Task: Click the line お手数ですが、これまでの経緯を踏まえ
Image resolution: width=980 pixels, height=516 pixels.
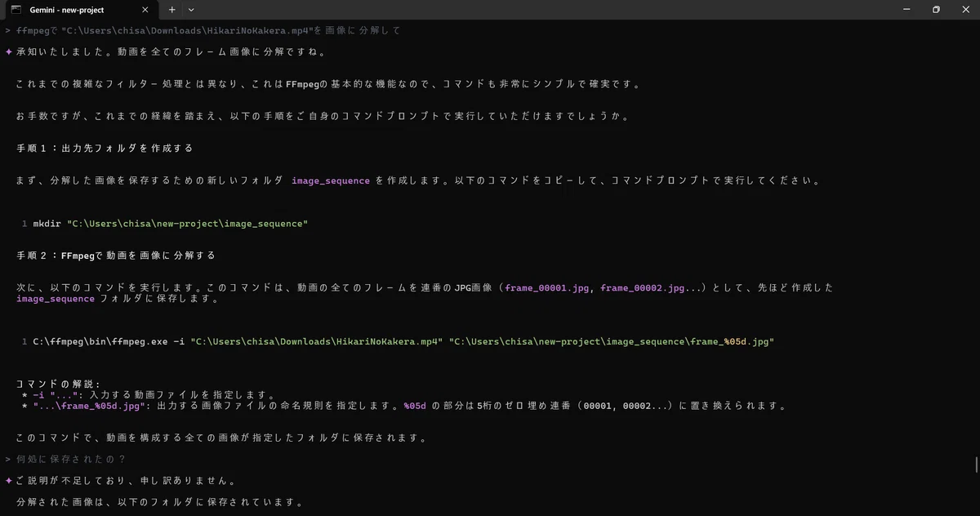Action: 323,116
